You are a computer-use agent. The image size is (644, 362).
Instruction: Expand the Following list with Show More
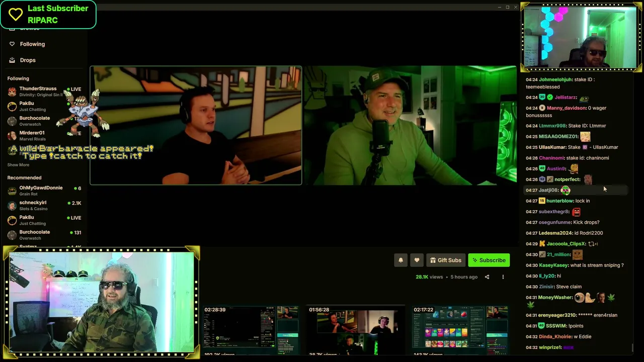[x=18, y=165]
